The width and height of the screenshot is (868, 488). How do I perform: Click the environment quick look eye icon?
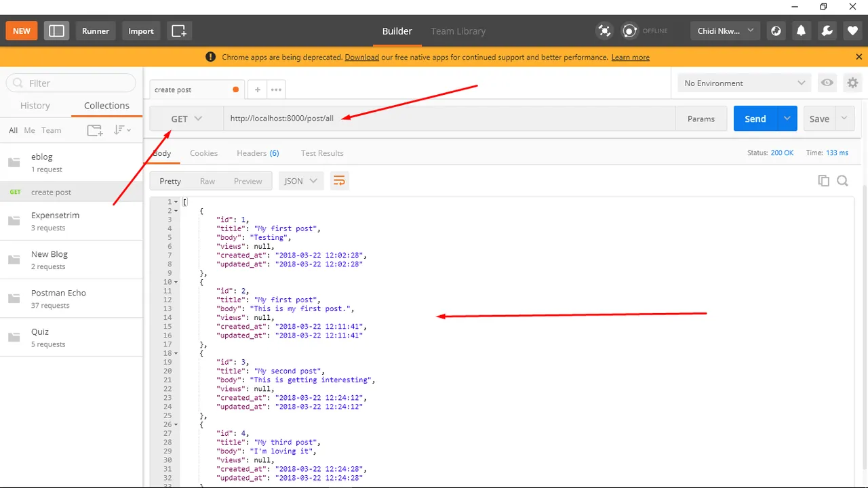tap(827, 83)
